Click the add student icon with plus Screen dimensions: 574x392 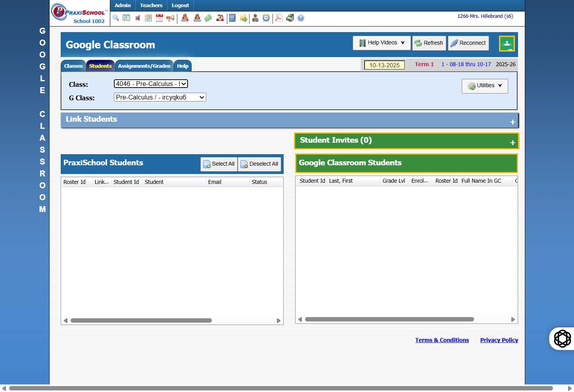(x=185, y=18)
